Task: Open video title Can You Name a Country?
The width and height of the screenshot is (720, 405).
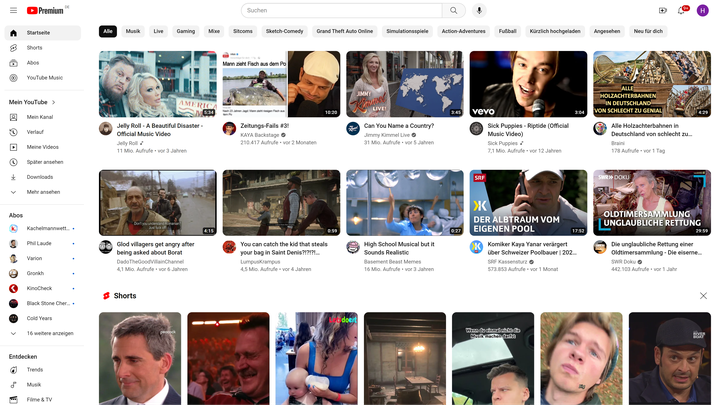Action: [x=399, y=126]
